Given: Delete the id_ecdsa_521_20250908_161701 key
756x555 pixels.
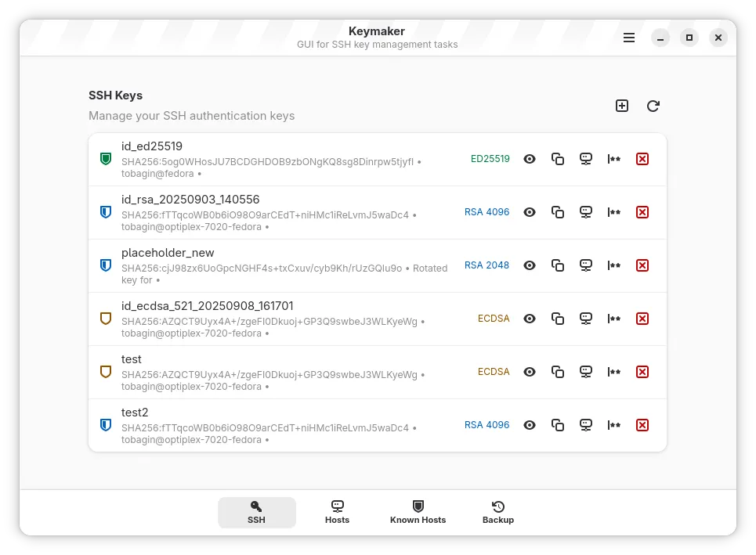Looking at the screenshot, I should click(x=642, y=319).
